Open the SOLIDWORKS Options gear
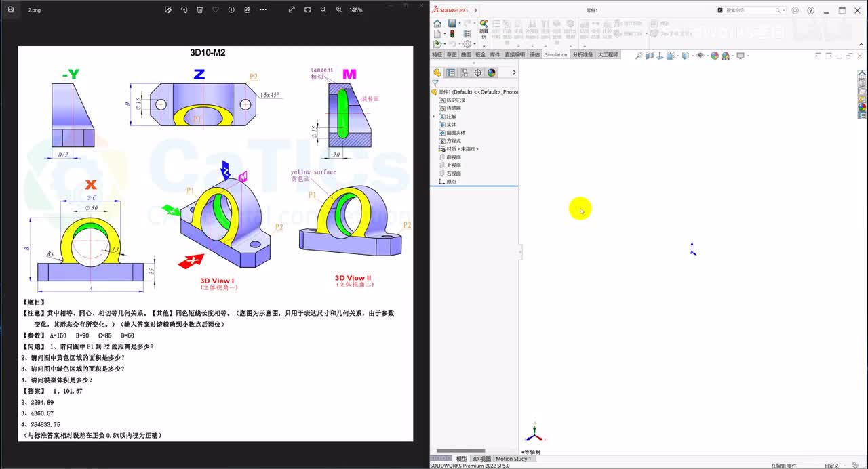Viewport: 868px width, 469px height. [467, 44]
